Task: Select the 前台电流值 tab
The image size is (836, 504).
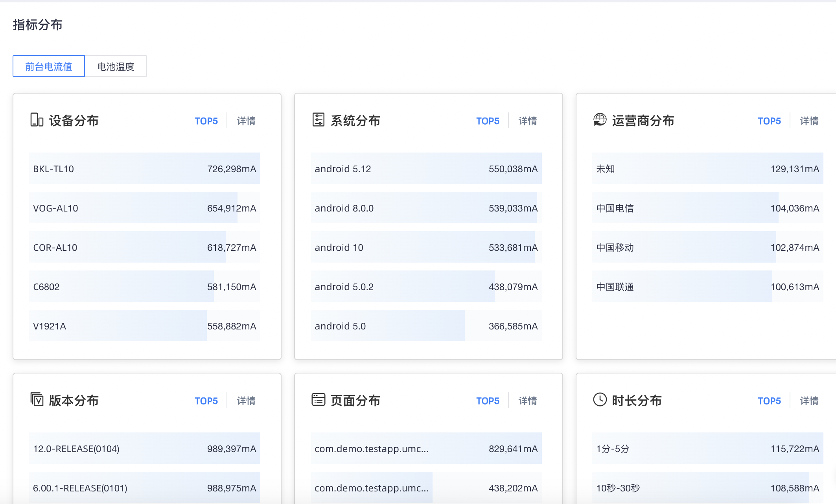Action: 49,66
